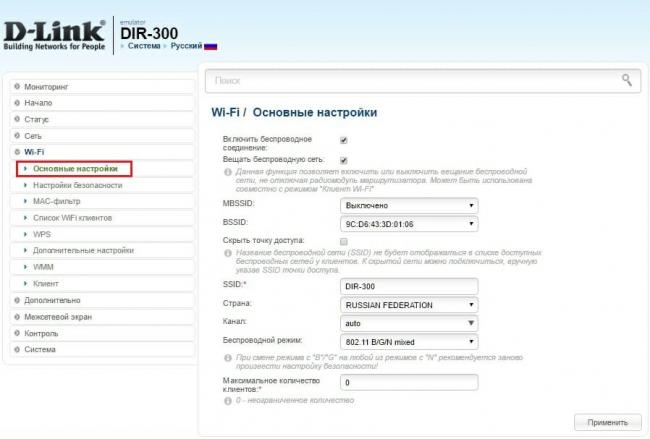Toggle Включить беспроводное соединение checkbox
This screenshot has height=439, width=650.
pyautogui.click(x=344, y=140)
